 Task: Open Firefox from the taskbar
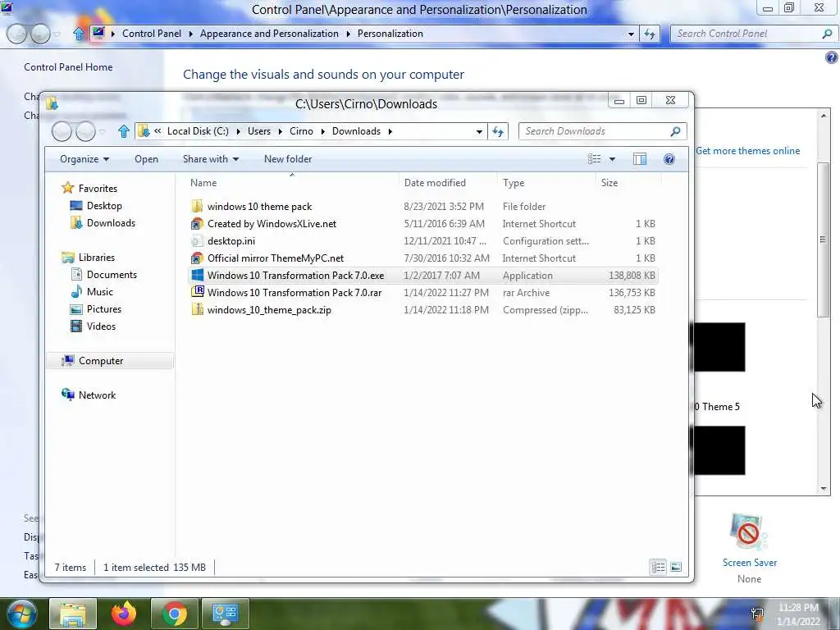coord(124,614)
